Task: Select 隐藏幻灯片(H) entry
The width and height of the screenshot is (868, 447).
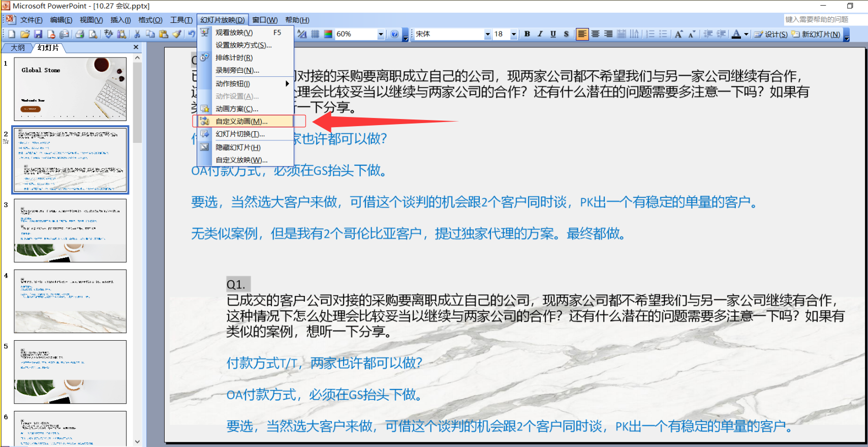Action: 245,147
